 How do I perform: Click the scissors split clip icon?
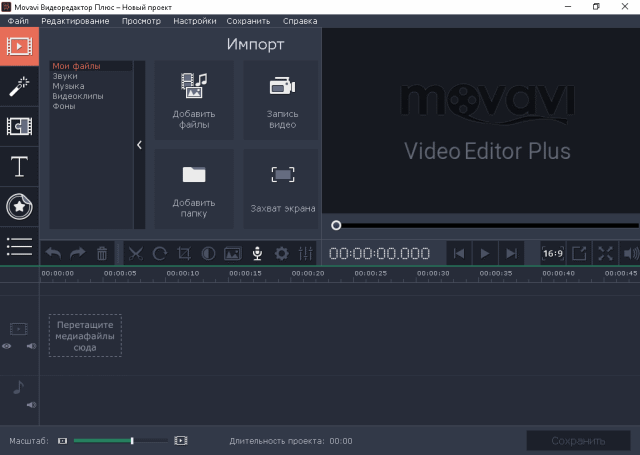pos(136,254)
